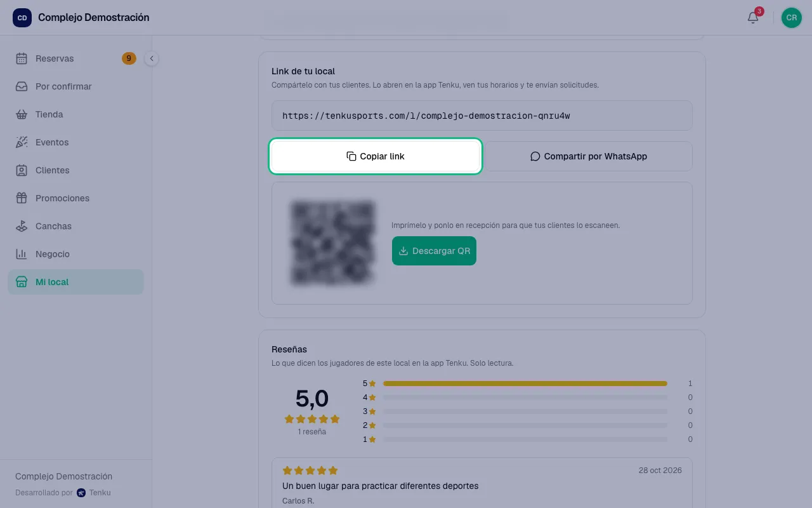Click the '1 reseña' count label
The width and height of the screenshot is (812, 508).
point(312,432)
